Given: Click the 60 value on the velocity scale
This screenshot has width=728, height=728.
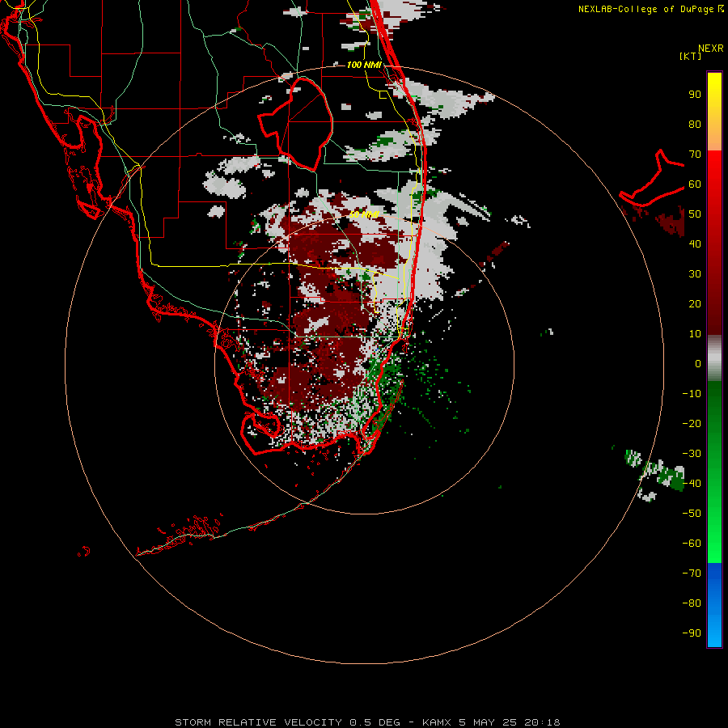Looking at the screenshot, I should point(695,184).
